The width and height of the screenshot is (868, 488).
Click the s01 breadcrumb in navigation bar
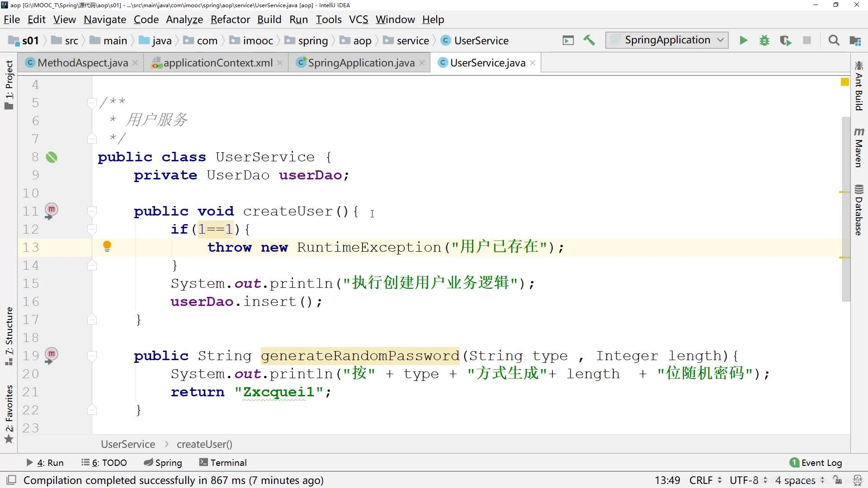[x=24, y=41]
